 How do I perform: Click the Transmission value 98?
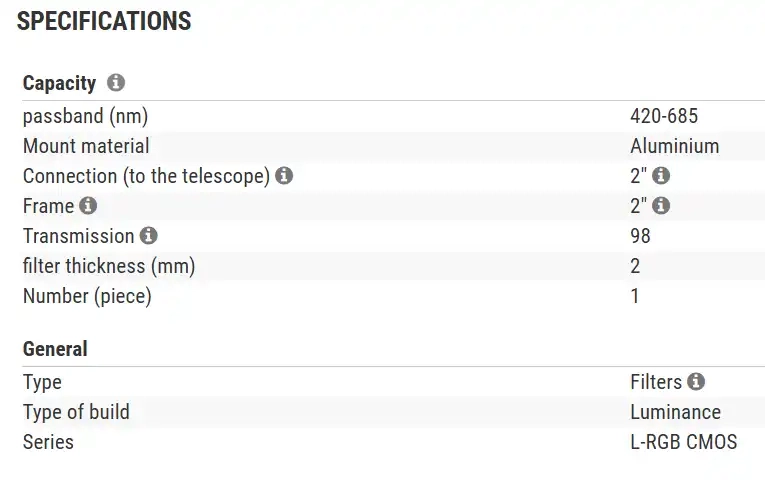coord(640,236)
